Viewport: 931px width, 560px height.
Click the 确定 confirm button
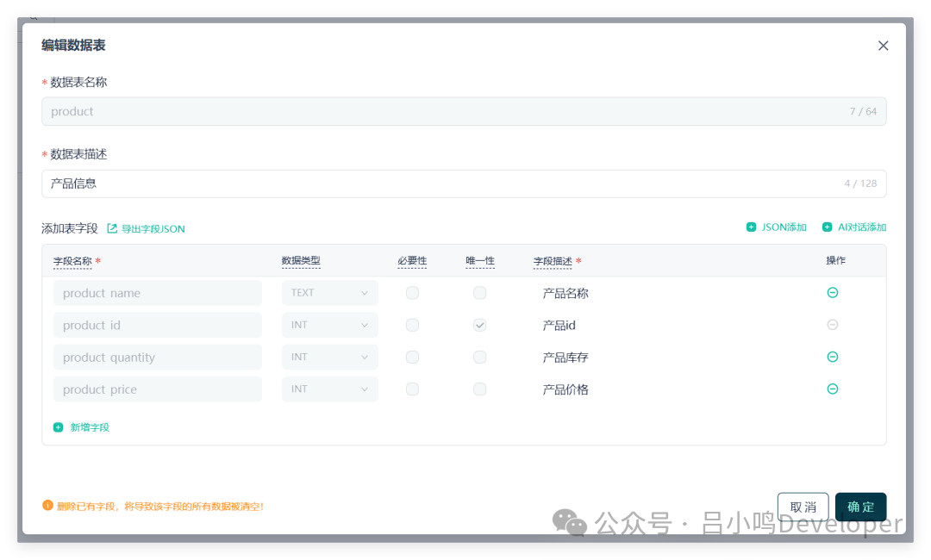click(860, 507)
